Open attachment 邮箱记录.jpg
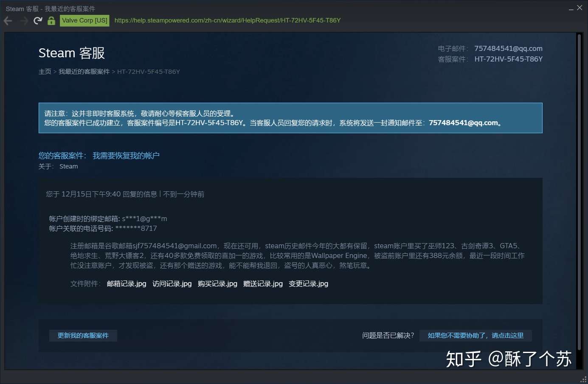 coord(127,284)
